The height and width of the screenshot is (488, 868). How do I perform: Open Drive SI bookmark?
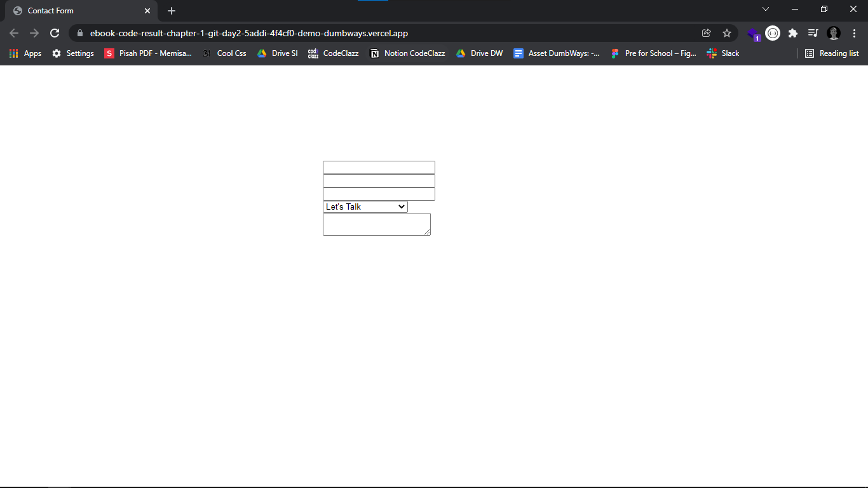[277, 53]
